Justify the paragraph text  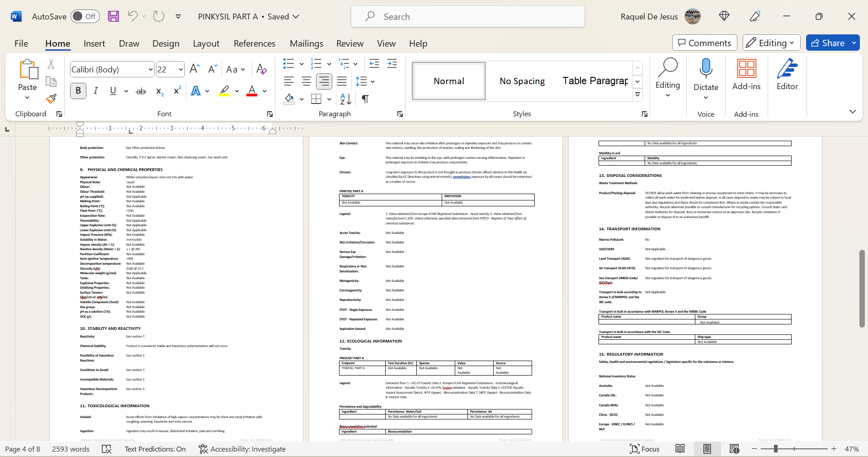point(342,81)
